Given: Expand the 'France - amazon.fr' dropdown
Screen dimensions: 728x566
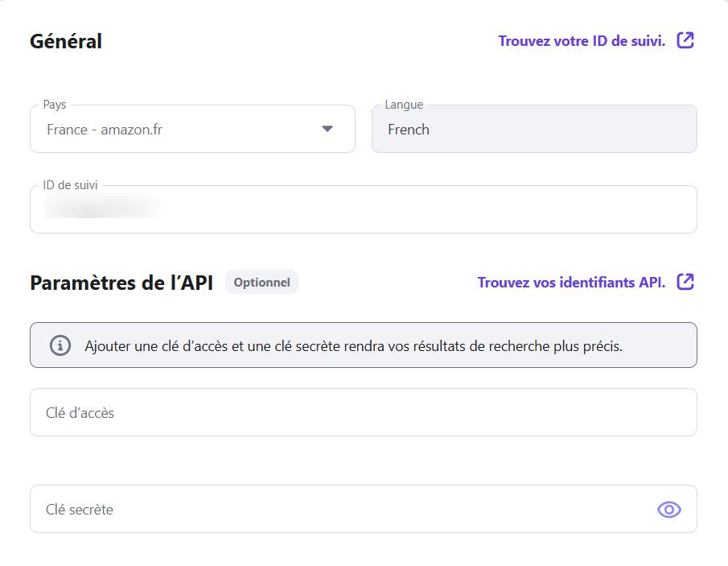Looking at the screenshot, I should click(x=192, y=128).
